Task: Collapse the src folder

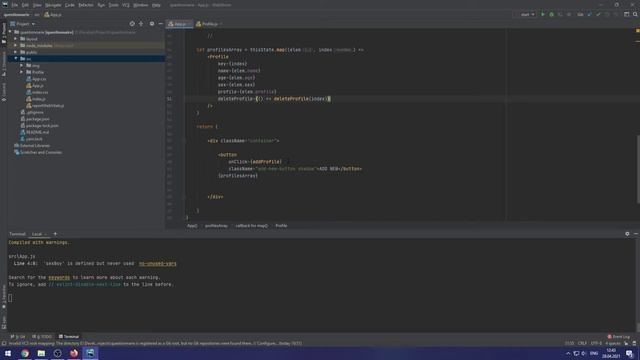Action: coord(16,59)
